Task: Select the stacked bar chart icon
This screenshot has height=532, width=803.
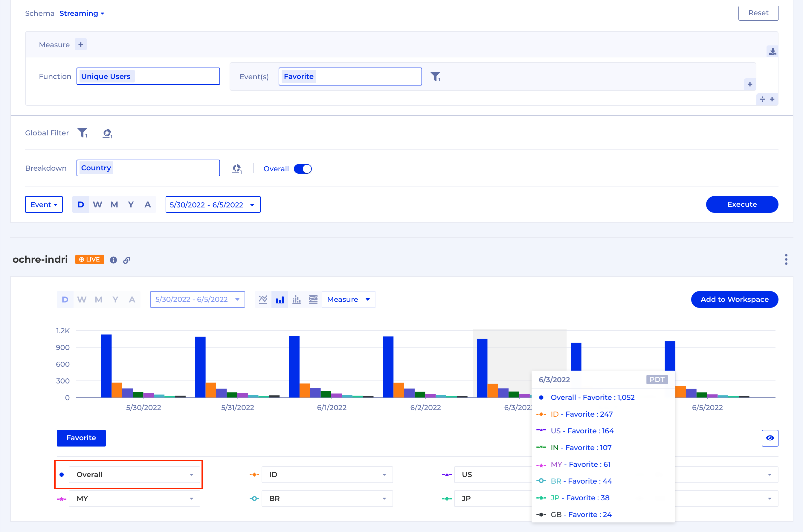Action: pos(296,299)
